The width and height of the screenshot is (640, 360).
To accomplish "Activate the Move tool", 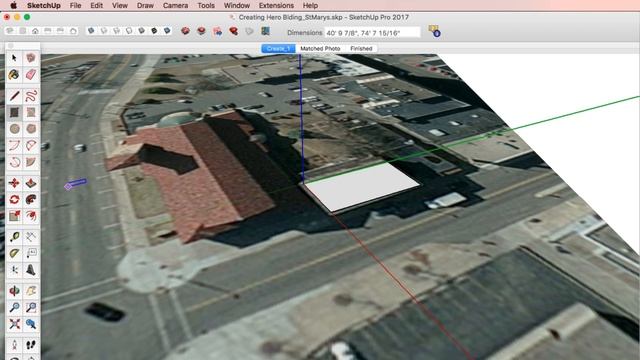I will coord(14,183).
